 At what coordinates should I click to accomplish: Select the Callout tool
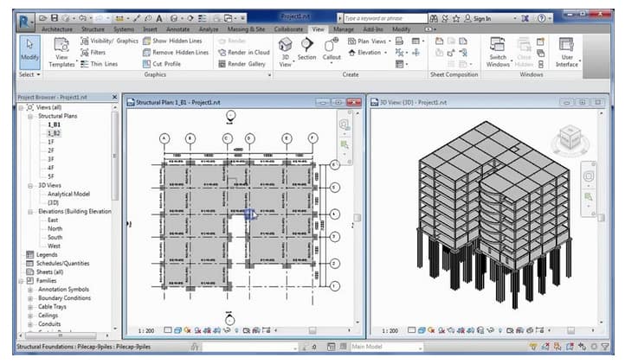coord(332,50)
